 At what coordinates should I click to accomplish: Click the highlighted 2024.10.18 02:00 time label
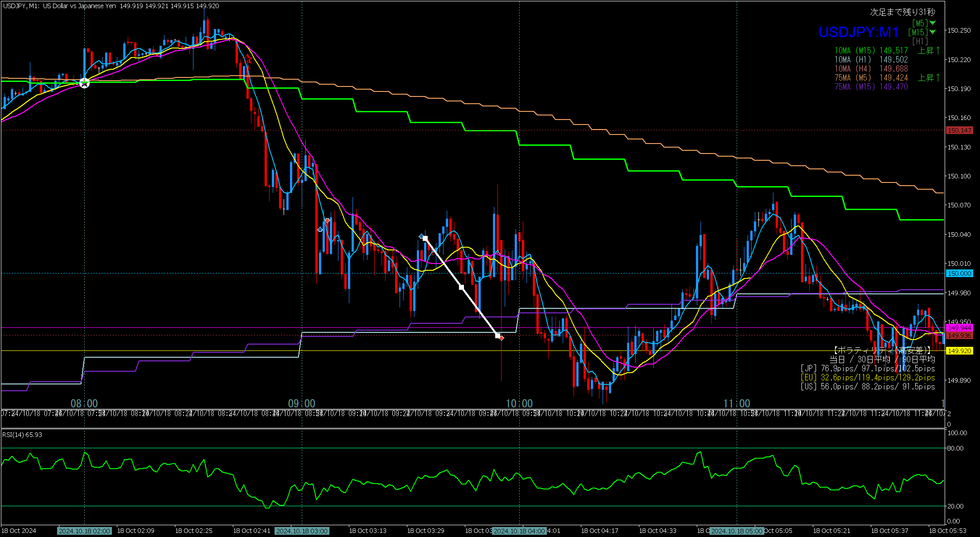[x=84, y=531]
